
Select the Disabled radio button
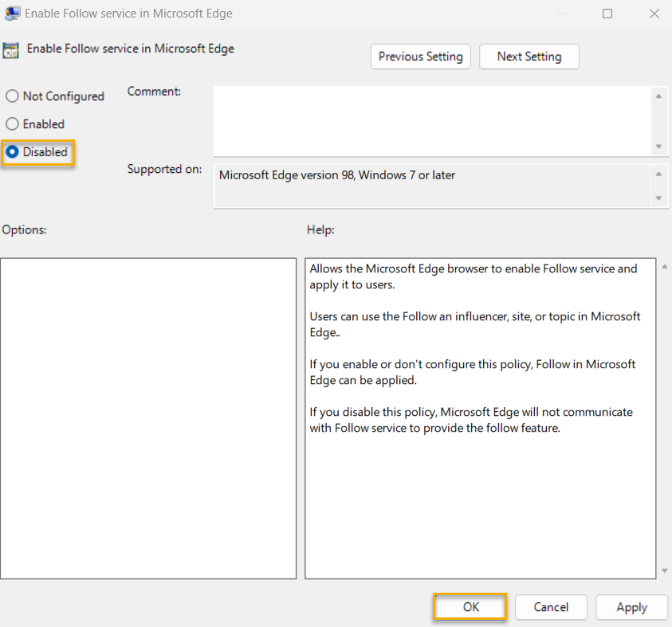pyautogui.click(x=12, y=151)
